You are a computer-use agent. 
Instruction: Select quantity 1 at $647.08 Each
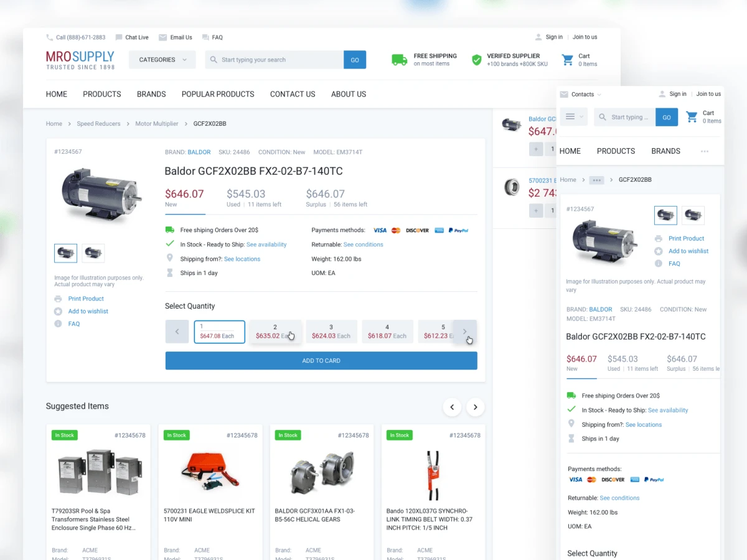tap(219, 332)
